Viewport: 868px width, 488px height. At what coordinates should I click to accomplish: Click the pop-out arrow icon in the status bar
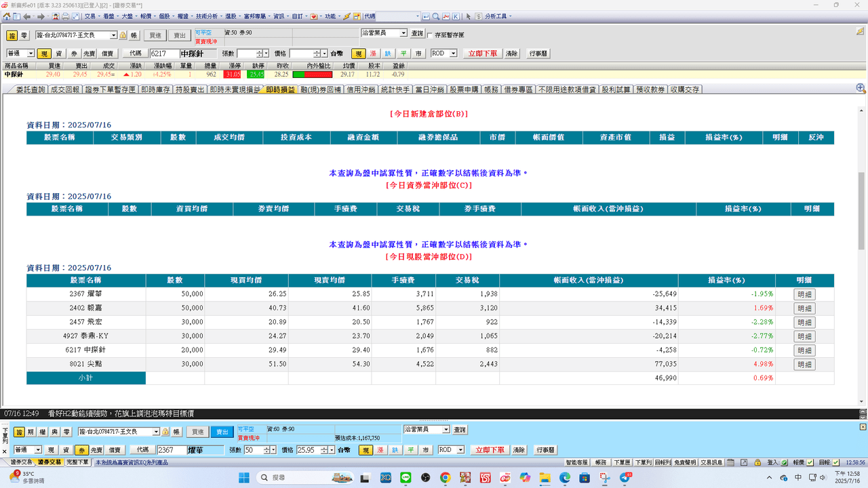pyautogui.click(x=743, y=462)
